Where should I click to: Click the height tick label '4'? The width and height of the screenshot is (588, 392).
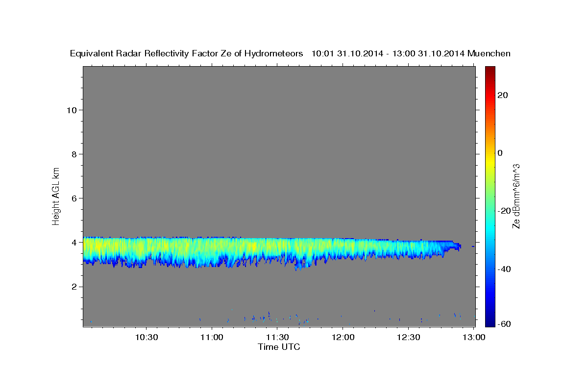(73, 243)
